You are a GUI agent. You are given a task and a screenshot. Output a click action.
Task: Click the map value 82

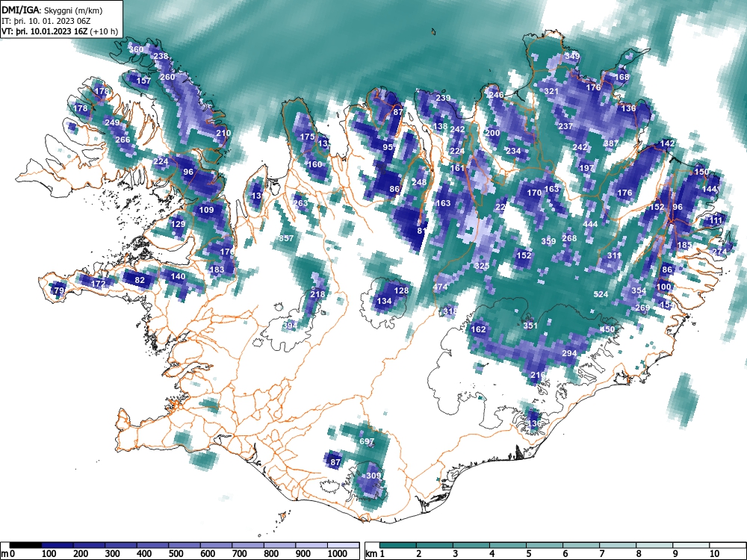140,280
